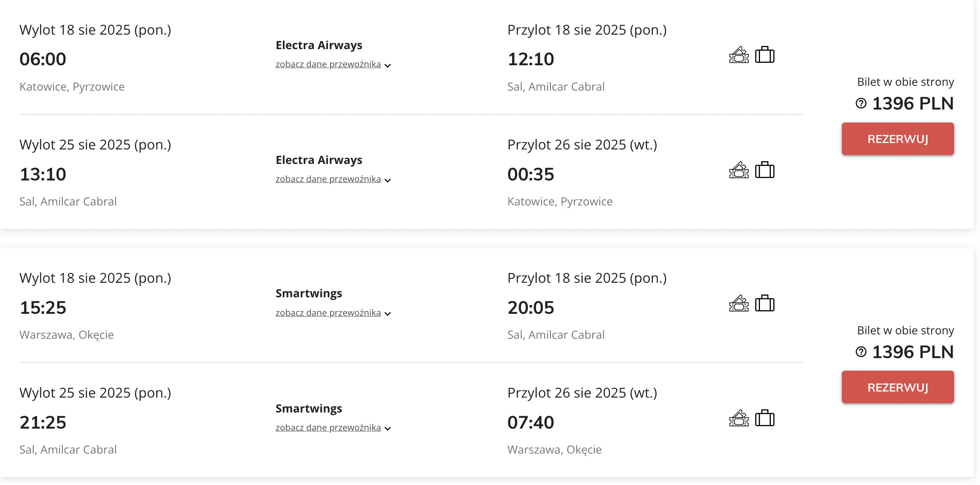
Task: Click luggage icon on Katowice 06:00 outbound flight
Action: pos(764,55)
